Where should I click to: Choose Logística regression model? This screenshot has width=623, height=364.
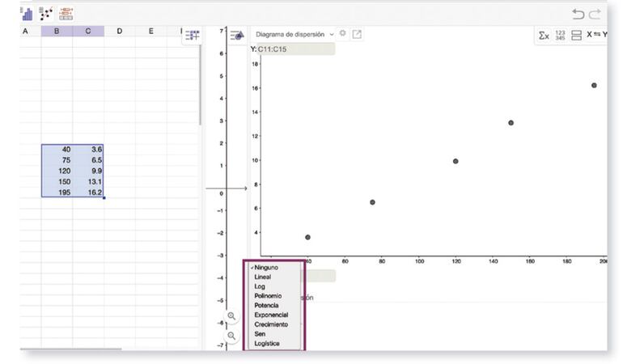(273, 344)
